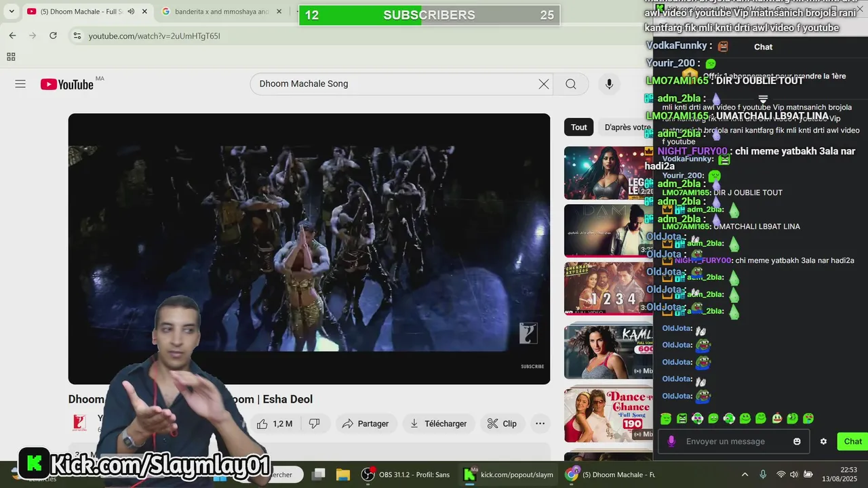Screen dimensions: 868x488
Task: Click system tray microphone icon
Action: point(763,474)
